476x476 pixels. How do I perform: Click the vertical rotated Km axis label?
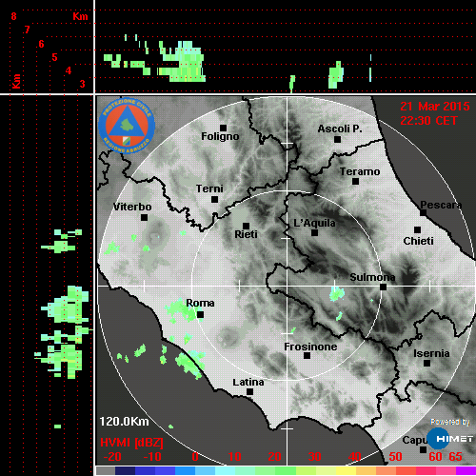[16, 81]
